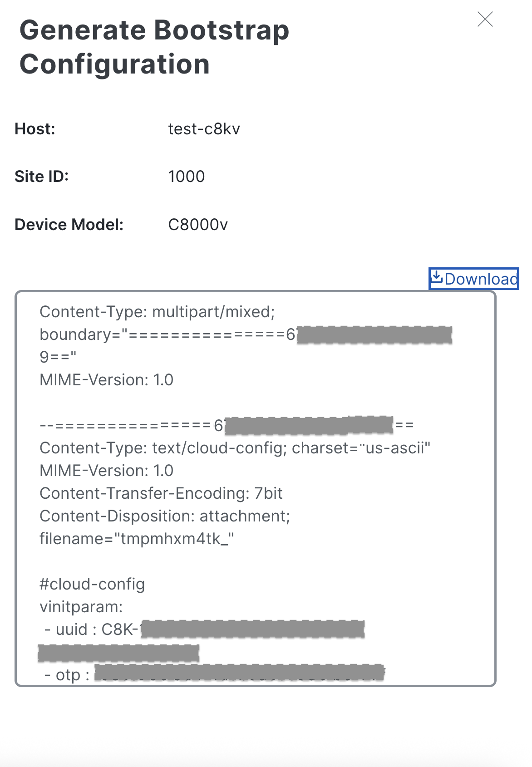Click the Site ID value 1000

point(186,176)
